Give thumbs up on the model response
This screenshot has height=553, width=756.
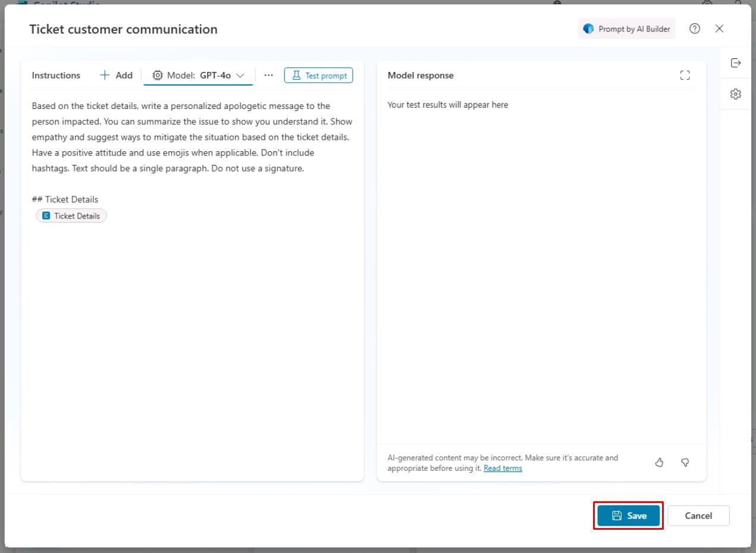659,462
